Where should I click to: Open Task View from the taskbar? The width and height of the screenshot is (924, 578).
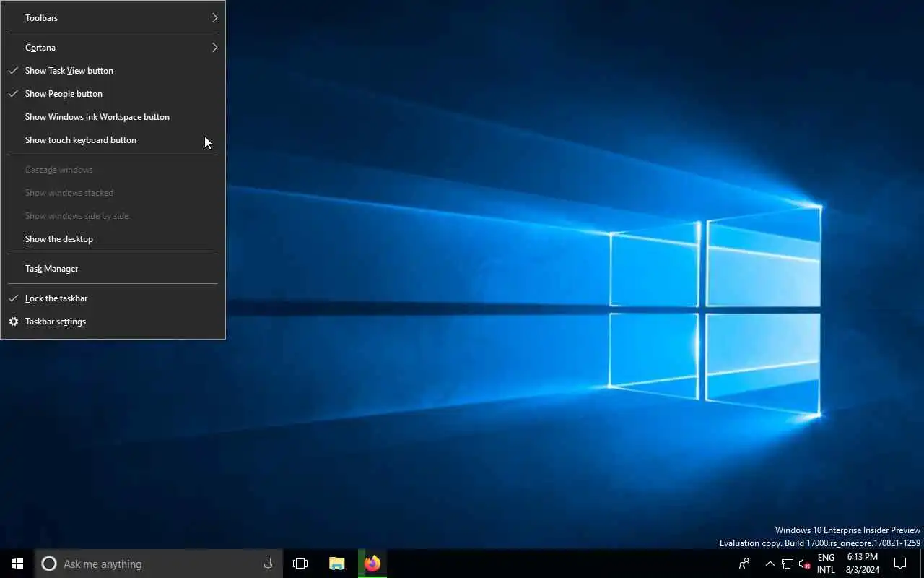click(x=300, y=564)
